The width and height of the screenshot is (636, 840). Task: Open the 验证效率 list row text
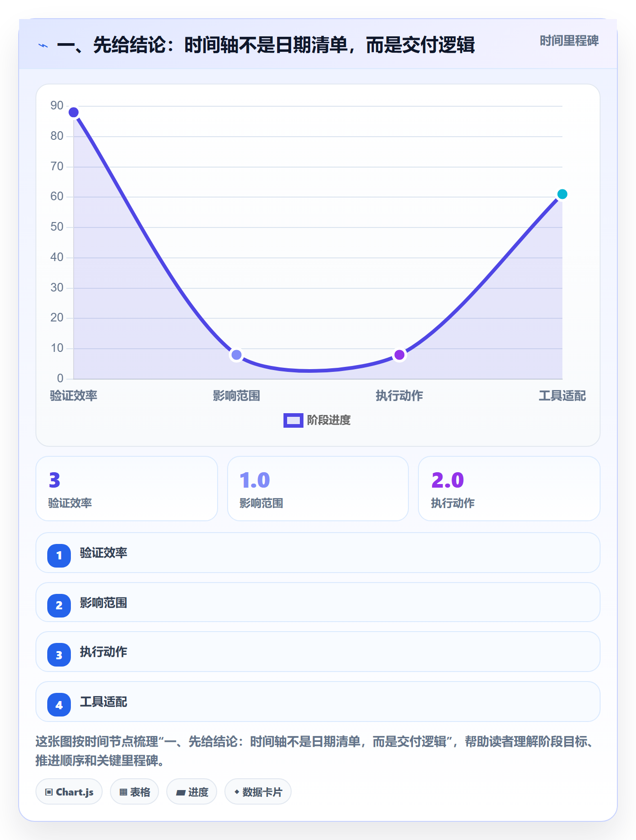104,553
